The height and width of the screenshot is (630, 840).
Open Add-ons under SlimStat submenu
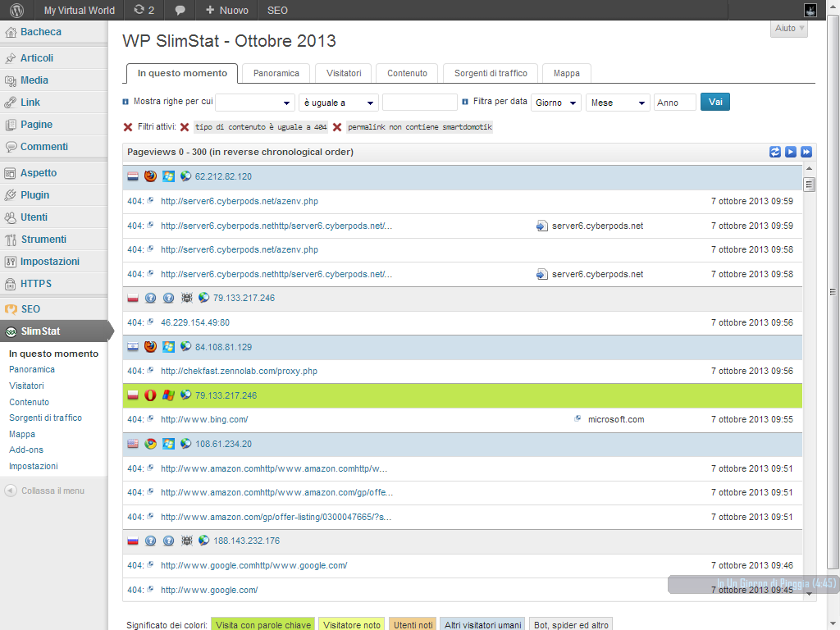[x=26, y=450]
